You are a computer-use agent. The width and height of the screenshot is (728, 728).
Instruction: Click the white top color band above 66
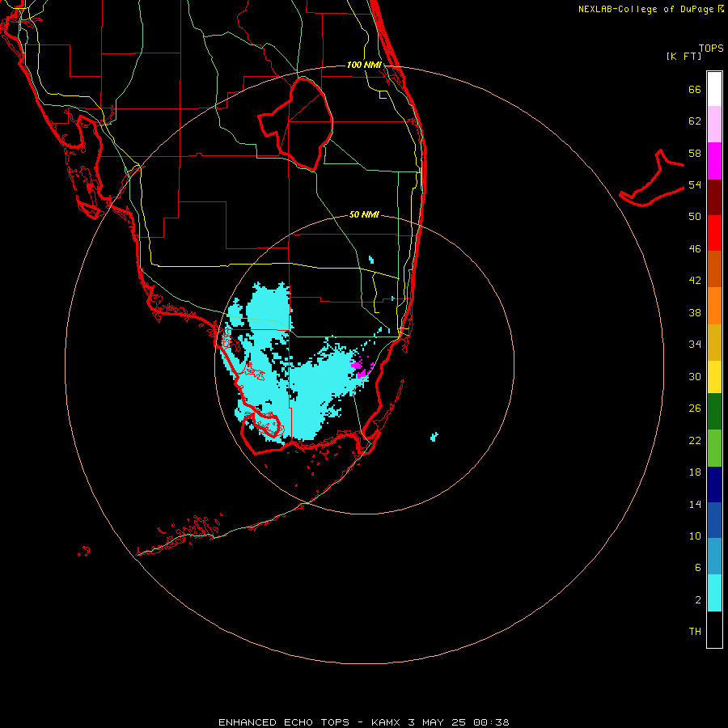[714, 89]
